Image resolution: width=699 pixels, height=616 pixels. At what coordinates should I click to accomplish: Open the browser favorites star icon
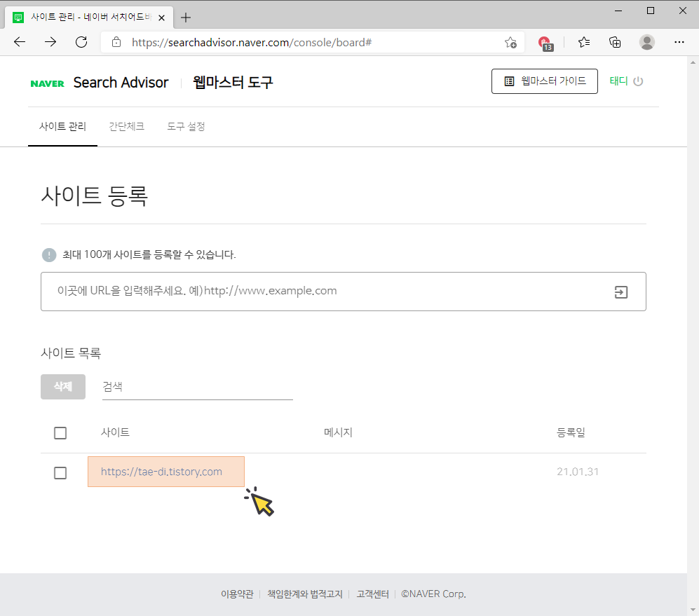[584, 42]
